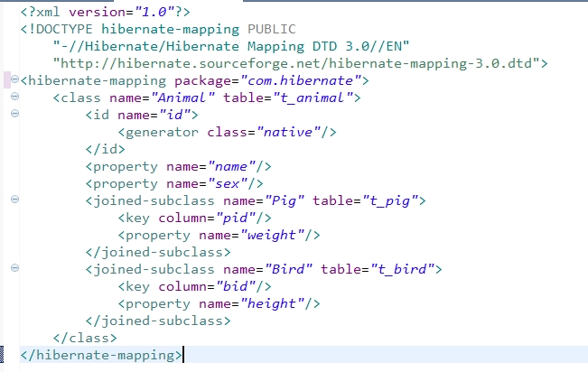588x372 pixels.
Task: Click the table value "t_bird"
Action: coord(402,269)
